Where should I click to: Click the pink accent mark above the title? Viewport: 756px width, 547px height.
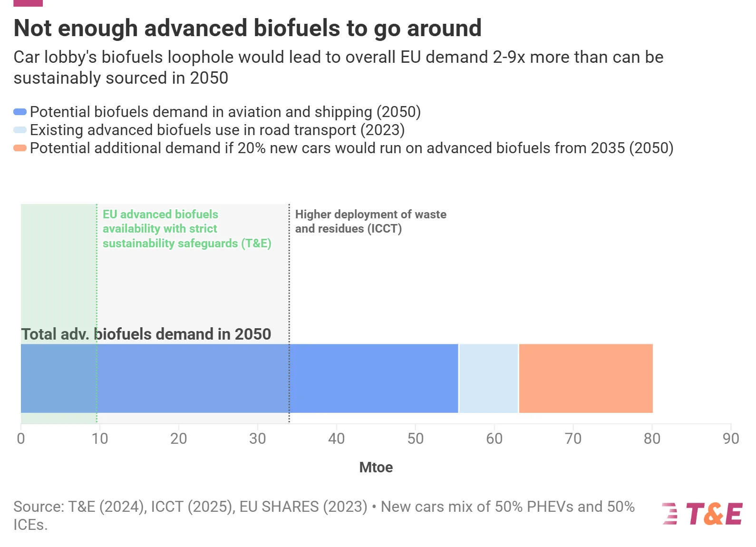(x=28, y=3)
